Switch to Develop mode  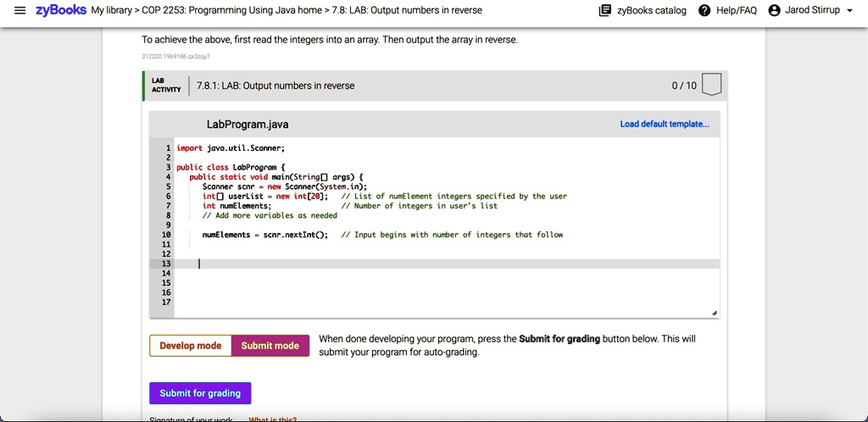coord(191,346)
